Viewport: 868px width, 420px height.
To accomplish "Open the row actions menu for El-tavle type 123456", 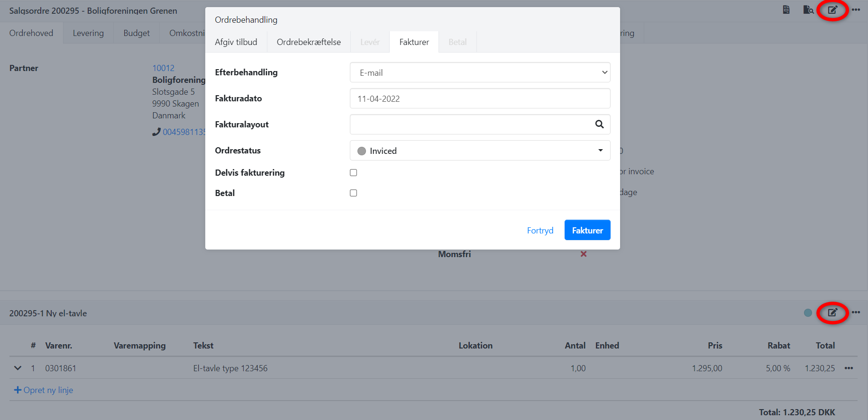I will click(x=849, y=368).
